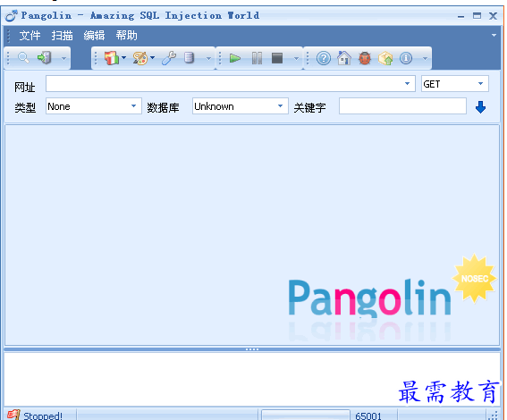Screen dimensions: 507x420
Task: Open overflow arrow after stop button
Action: 296,59
